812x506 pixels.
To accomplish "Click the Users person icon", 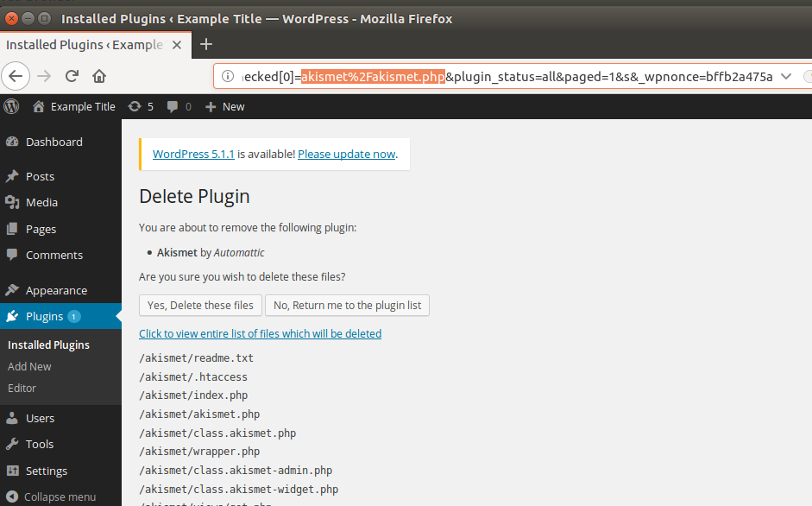I will [x=12, y=418].
